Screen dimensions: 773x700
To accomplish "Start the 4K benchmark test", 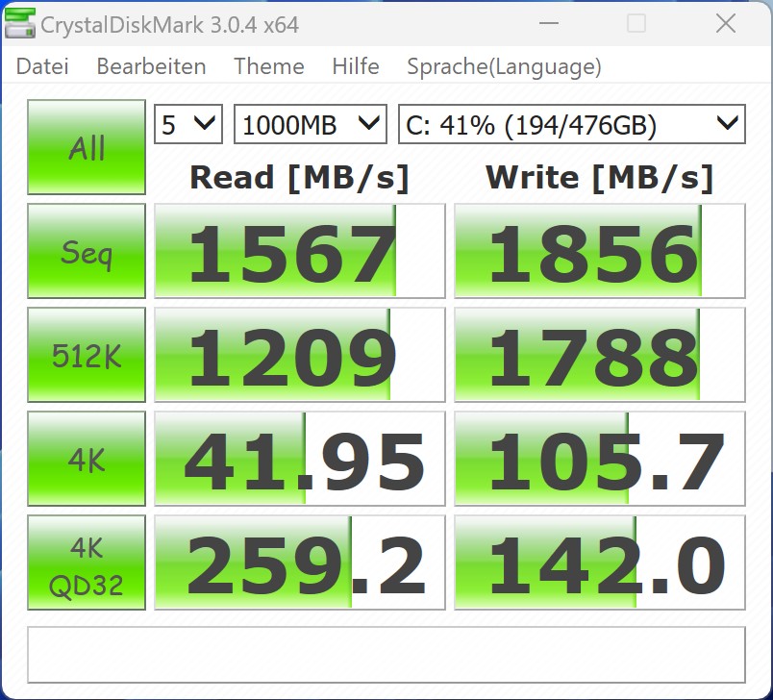I will (x=87, y=459).
